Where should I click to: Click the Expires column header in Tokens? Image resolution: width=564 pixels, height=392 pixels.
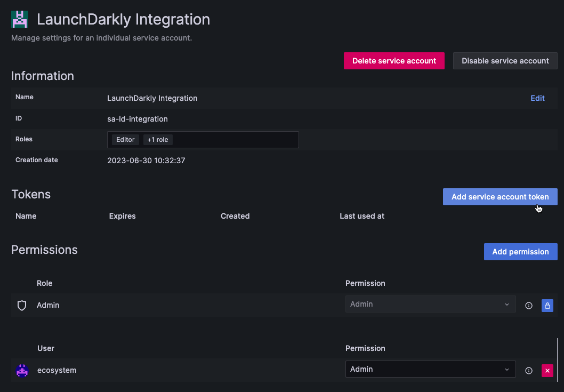pyautogui.click(x=122, y=216)
